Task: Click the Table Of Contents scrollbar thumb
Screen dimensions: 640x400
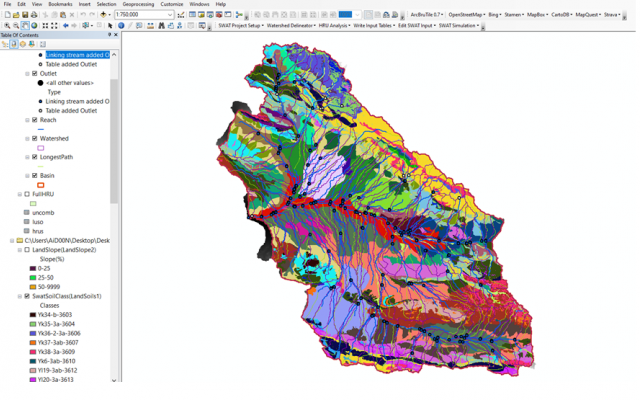Action: click(x=114, y=141)
